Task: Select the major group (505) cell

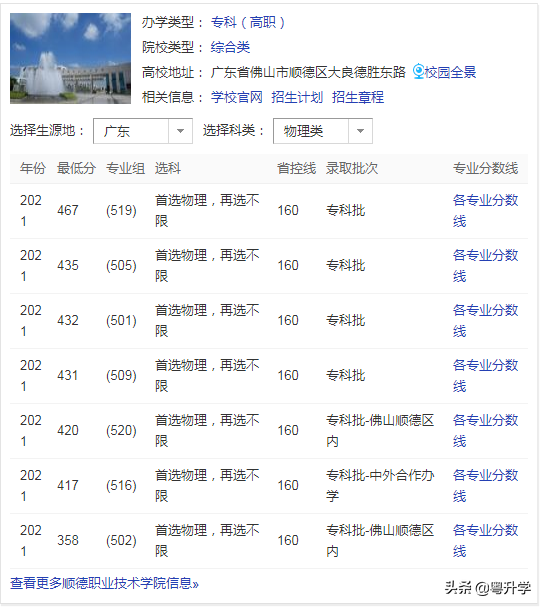Action: coord(121,266)
